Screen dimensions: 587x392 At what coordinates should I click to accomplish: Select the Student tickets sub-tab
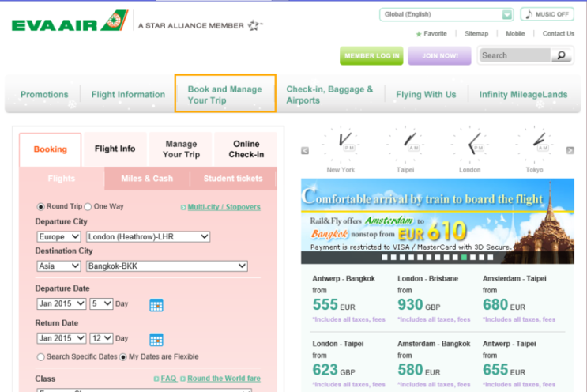tap(233, 179)
